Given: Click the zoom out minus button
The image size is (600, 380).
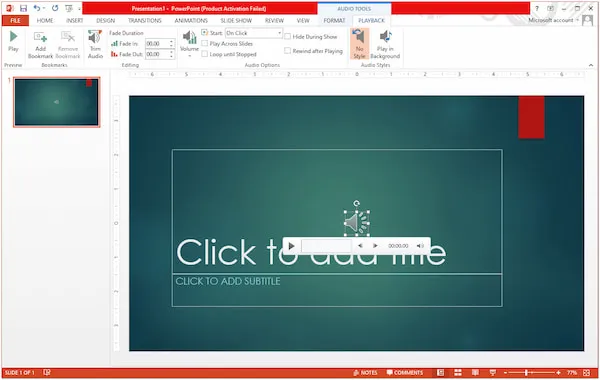Looking at the screenshot, I should (x=505, y=373).
